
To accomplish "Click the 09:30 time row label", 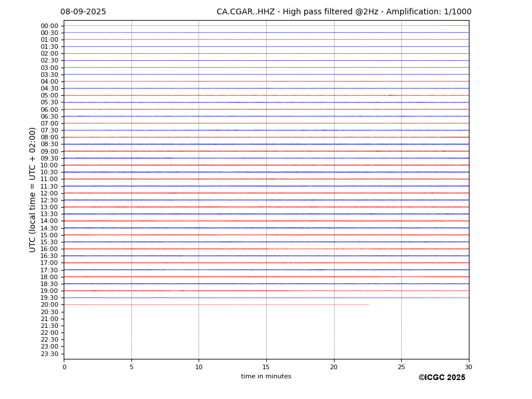I will 49,158.
